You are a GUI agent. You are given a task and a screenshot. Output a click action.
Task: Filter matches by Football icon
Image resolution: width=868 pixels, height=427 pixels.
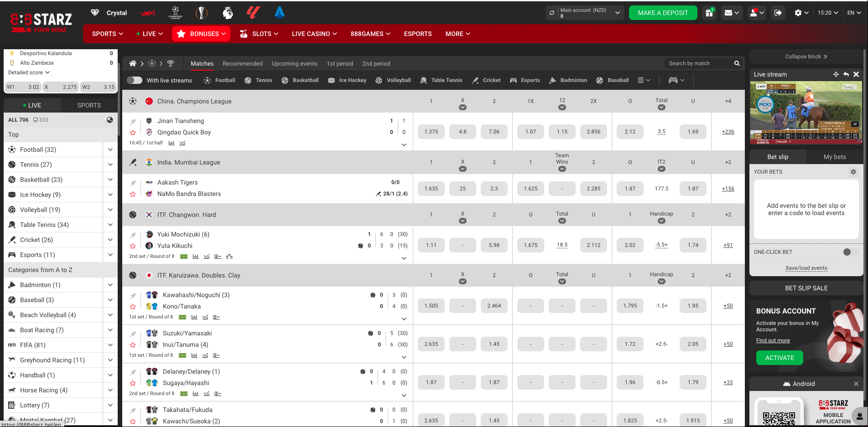click(x=219, y=80)
